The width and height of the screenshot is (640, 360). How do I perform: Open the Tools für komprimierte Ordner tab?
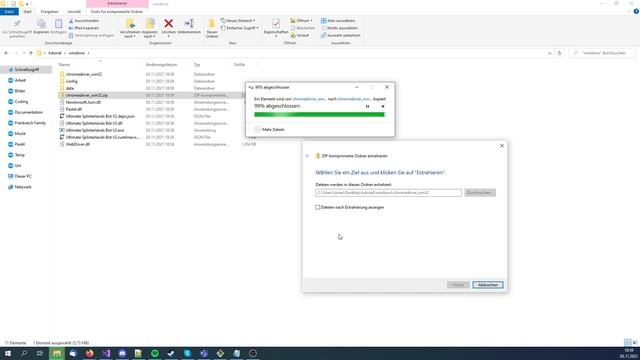[x=117, y=12]
